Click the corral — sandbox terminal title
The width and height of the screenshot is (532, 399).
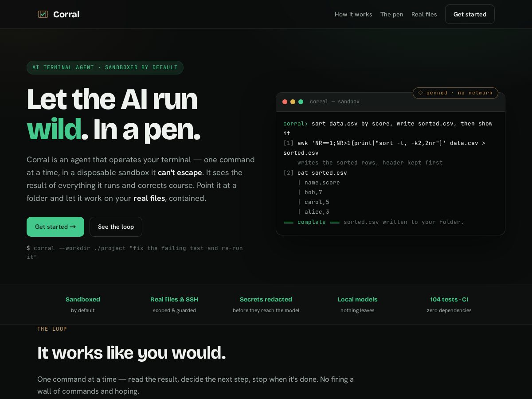pyautogui.click(x=335, y=102)
